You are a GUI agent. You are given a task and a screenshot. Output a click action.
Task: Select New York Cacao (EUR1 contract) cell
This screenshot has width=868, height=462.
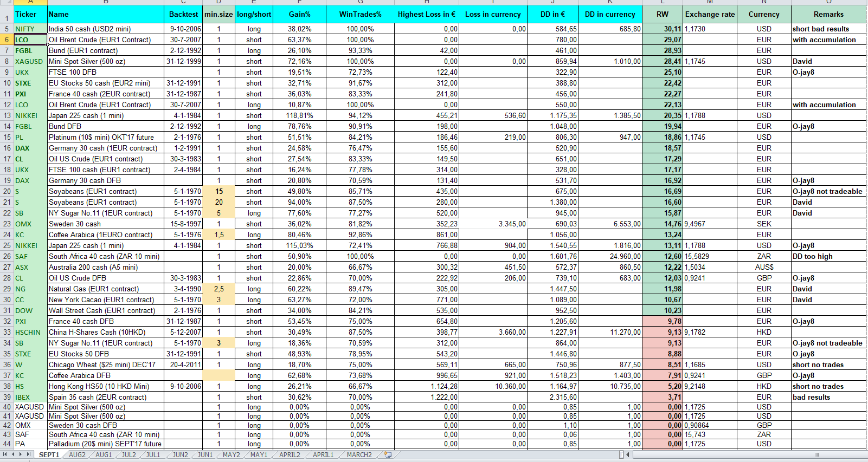coord(106,300)
